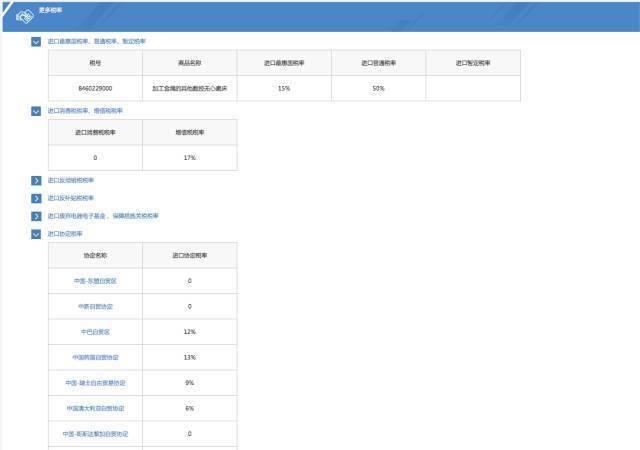The image size is (640, 450).
Task: Click the 加工金属的其他数控无心磨床 commodity name cell
Action: pos(189,88)
